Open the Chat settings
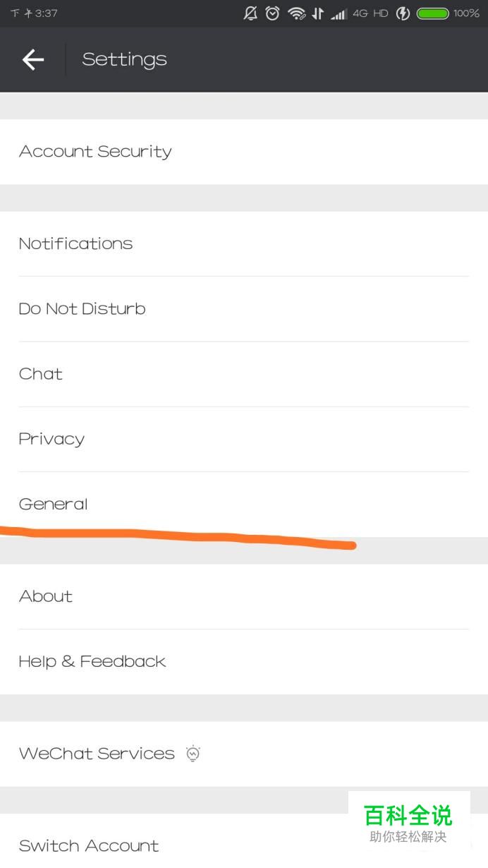This screenshot has width=488, height=868. point(41,374)
